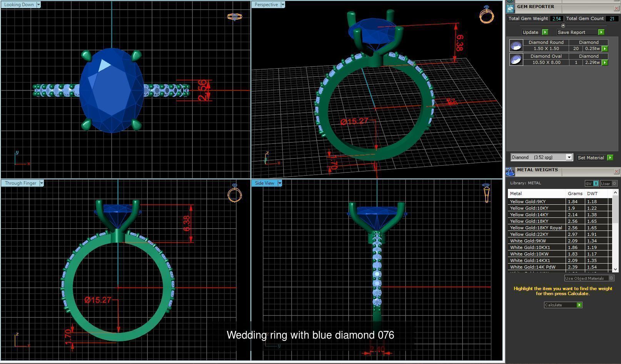Select the White Gold:9KW row

tap(560, 241)
